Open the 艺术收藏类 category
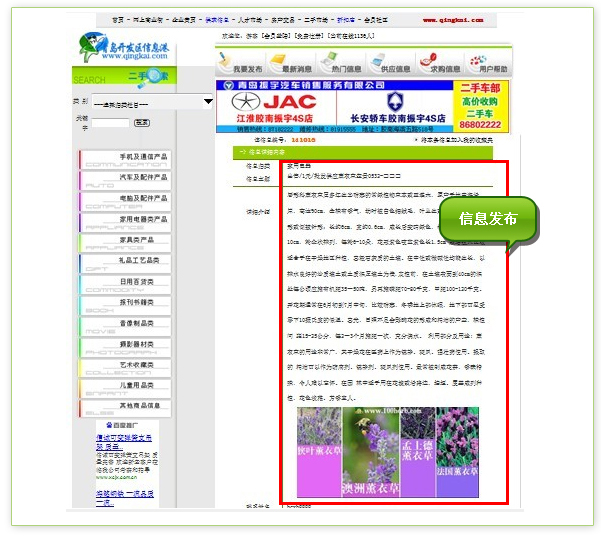Screen dimensions: 601x536 125,368
